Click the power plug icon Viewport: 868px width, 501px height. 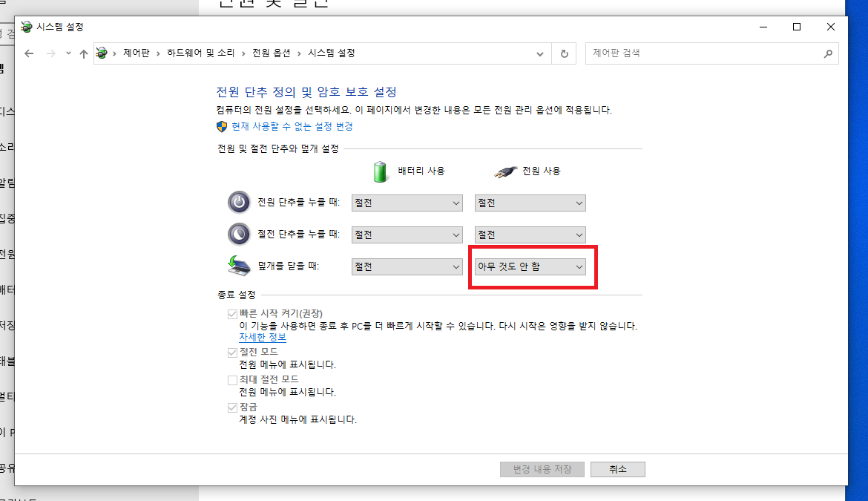505,171
